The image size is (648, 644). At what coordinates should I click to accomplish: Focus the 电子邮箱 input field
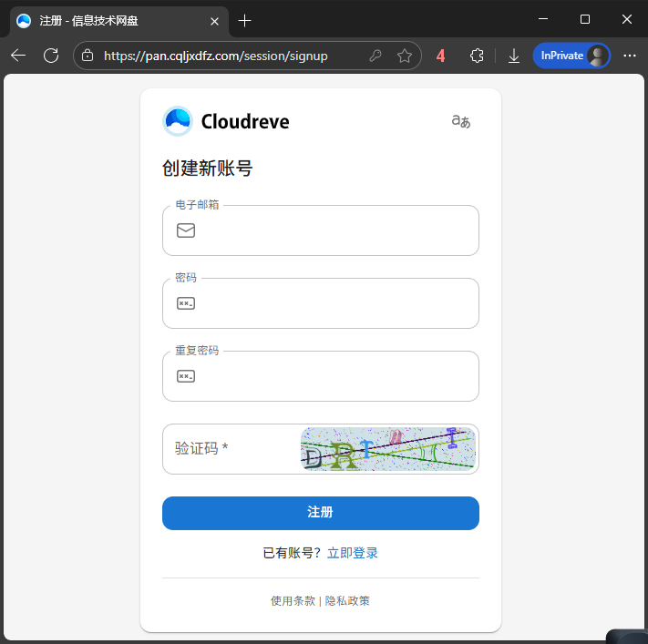(333, 230)
